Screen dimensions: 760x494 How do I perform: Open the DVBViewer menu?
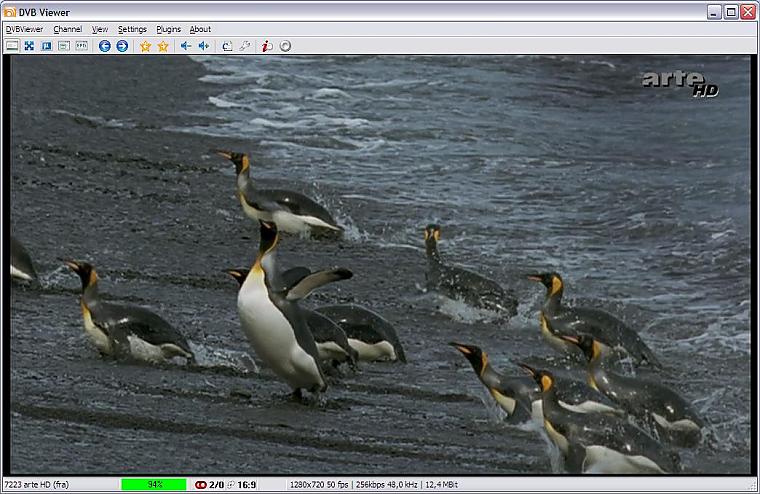click(24, 29)
